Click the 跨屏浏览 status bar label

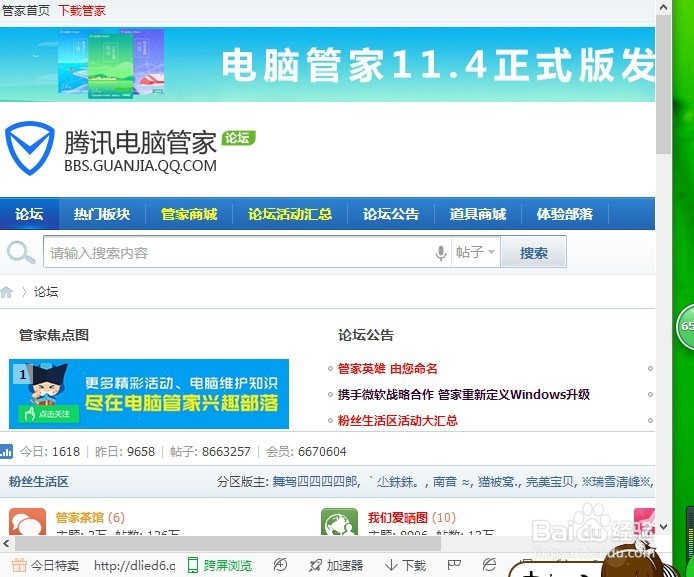click(x=227, y=565)
